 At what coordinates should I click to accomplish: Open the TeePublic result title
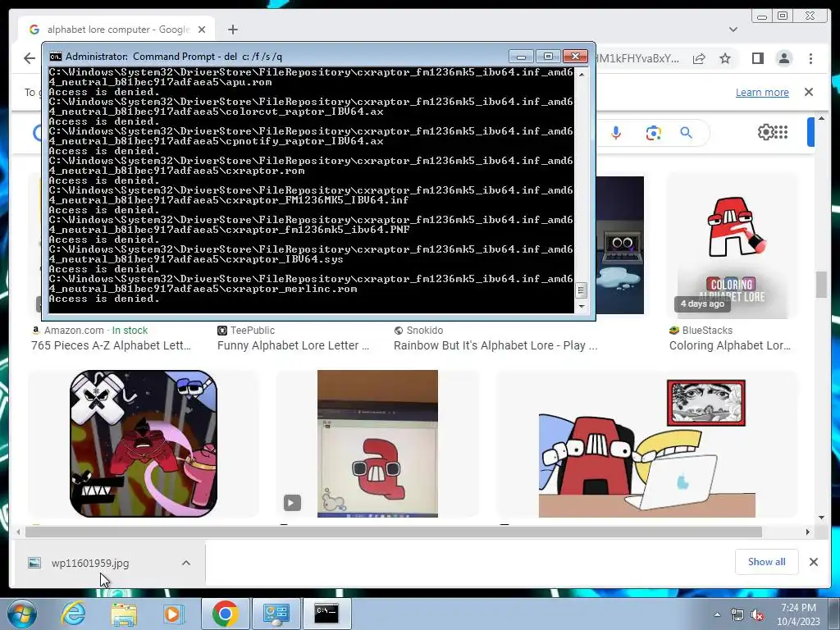point(293,345)
